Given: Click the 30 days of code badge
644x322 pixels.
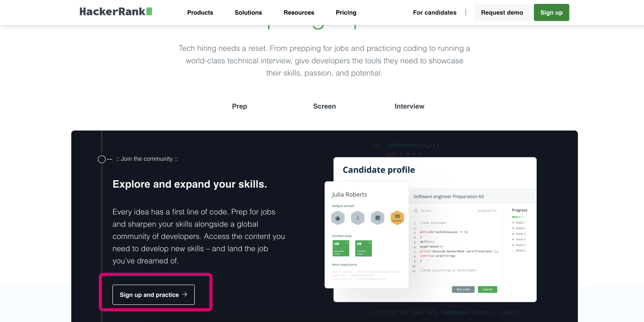Looking at the screenshot, I should click(397, 217).
